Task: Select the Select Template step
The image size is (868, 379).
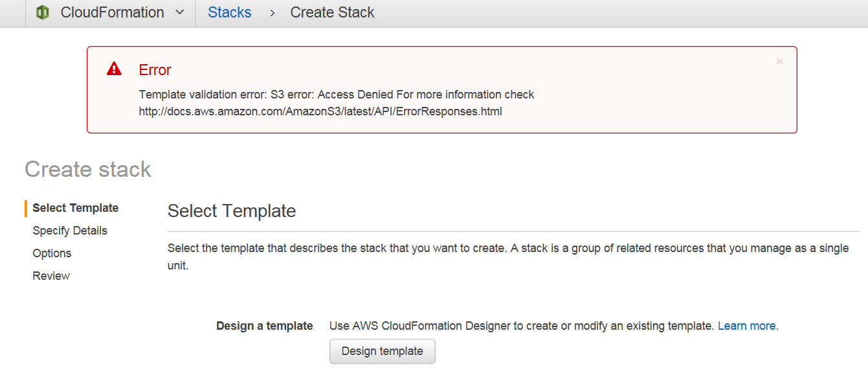Action: [75, 208]
